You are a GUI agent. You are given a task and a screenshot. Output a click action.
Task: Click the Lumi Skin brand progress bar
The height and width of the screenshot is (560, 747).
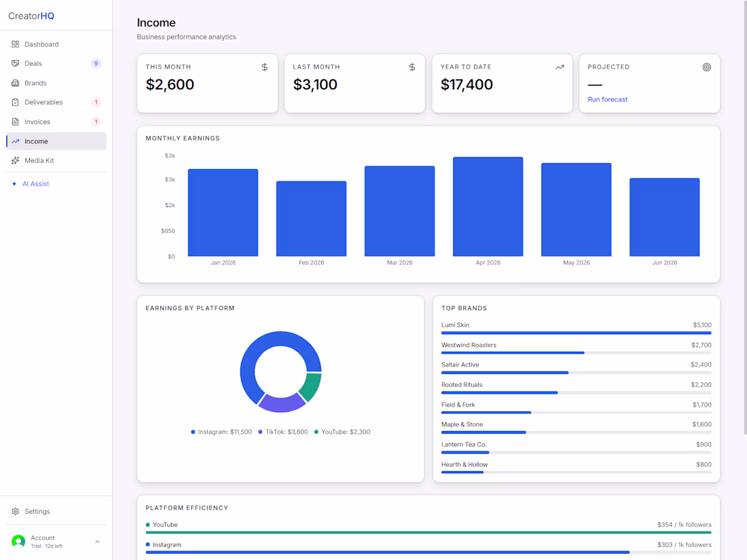click(576, 333)
